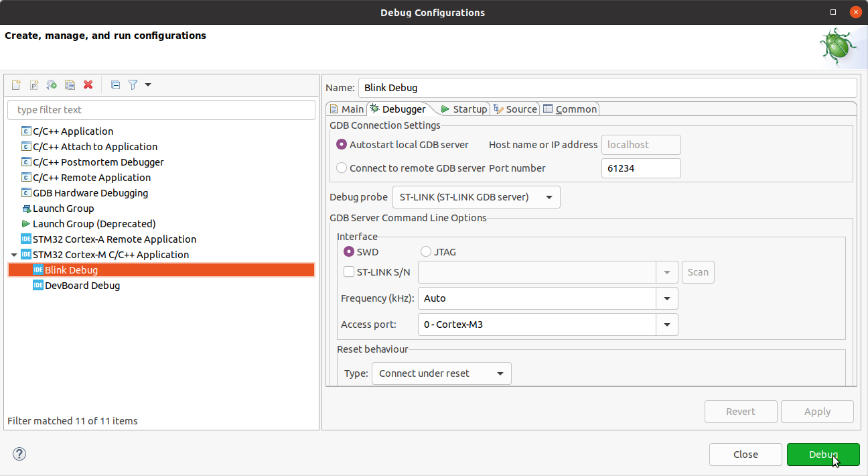Click the type filter text field
868x476 pixels.
coord(161,110)
